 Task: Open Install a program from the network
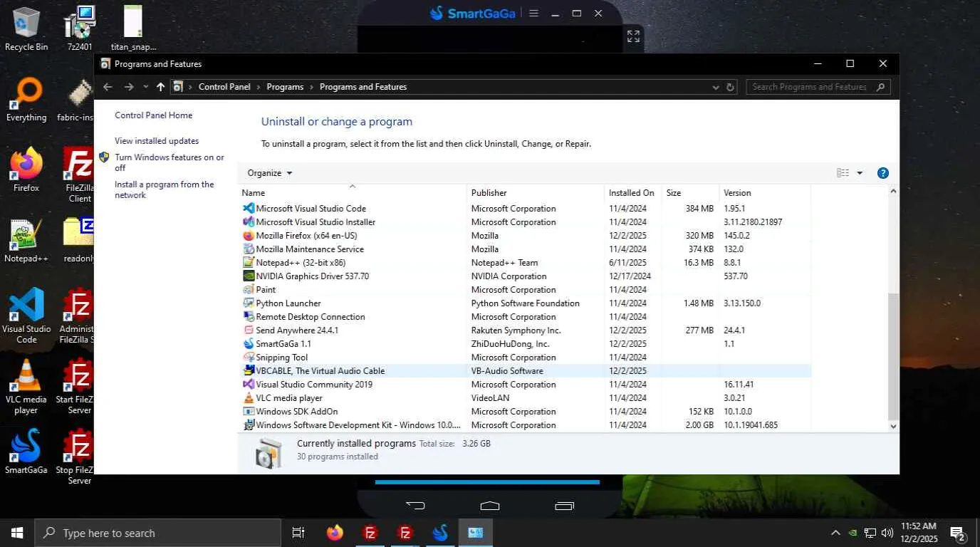[x=165, y=189]
